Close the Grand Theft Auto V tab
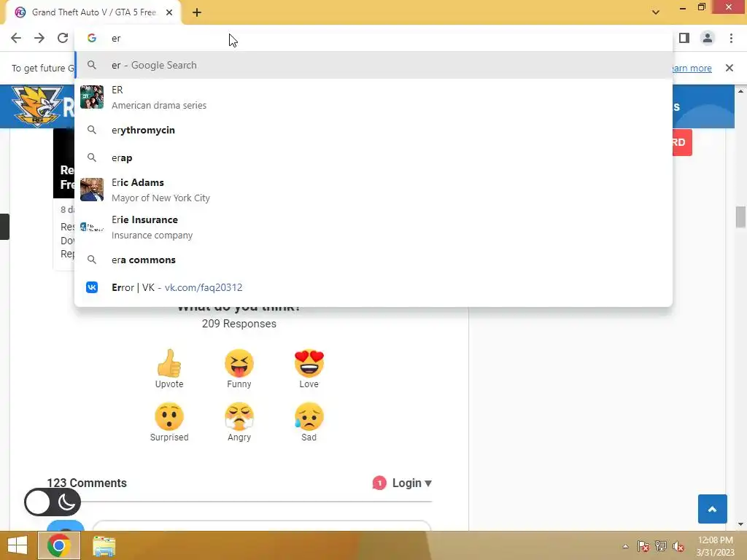747x560 pixels. (x=169, y=12)
